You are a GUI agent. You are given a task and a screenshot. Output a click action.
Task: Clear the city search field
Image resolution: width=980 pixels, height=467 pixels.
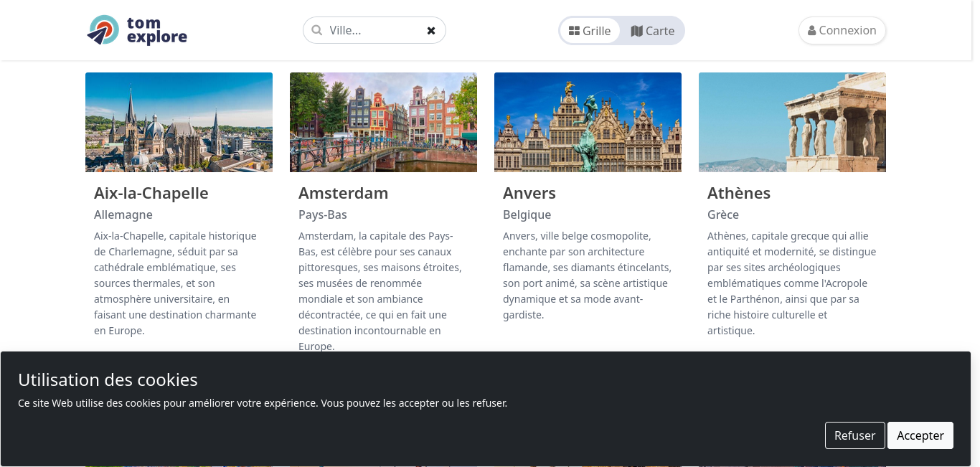pos(431,30)
